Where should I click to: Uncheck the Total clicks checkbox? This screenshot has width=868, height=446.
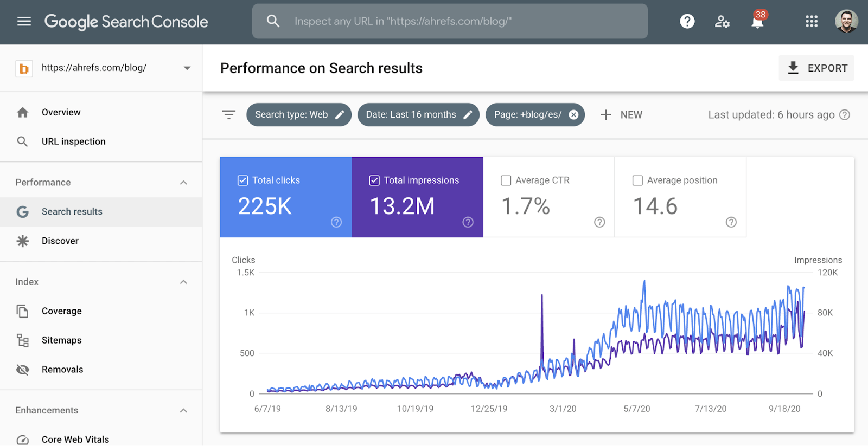pos(242,180)
